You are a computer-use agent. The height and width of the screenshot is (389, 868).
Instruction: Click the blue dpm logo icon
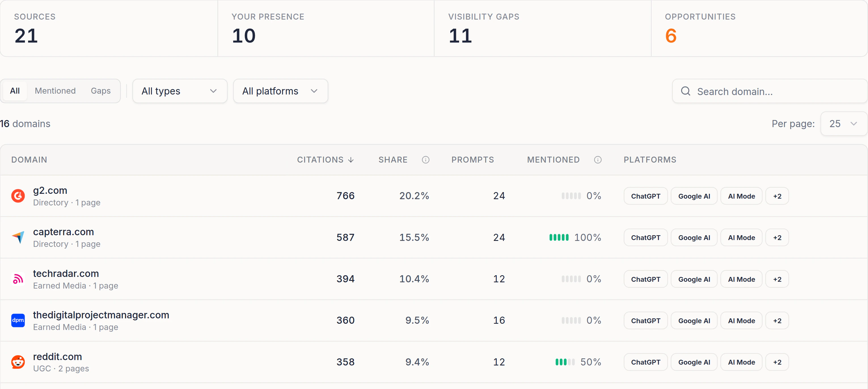point(18,320)
